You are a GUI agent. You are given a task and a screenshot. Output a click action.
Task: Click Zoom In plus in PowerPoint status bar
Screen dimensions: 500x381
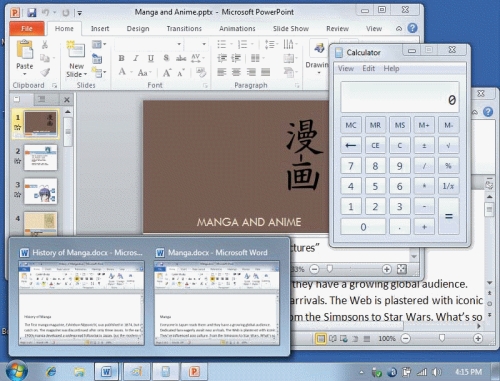point(386,269)
